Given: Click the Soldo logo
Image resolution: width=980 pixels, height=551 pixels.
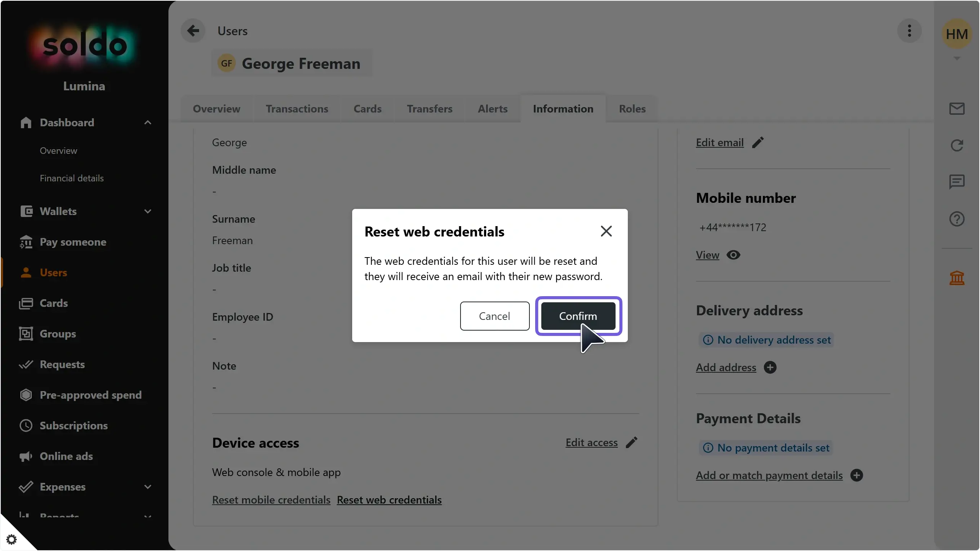Looking at the screenshot, I should pos(85,46).
